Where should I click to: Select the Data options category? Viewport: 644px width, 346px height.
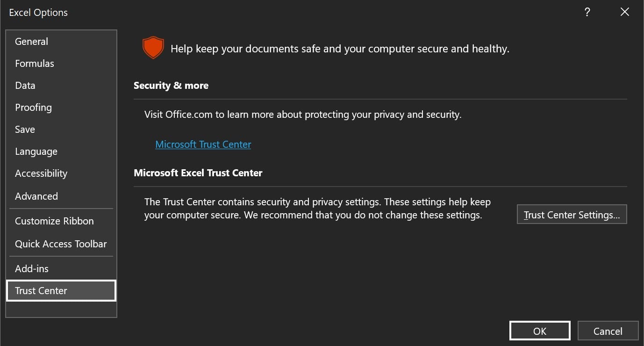tap(25, 86)
